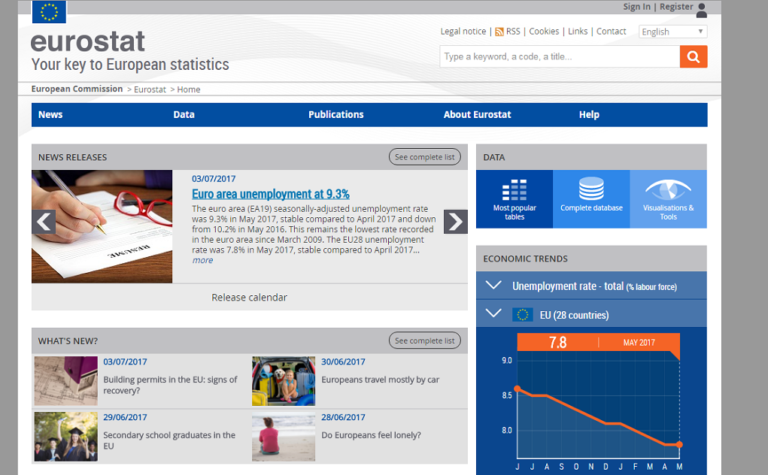Image resolution: width=768 pixels, height=475 pixels.
Task: Open 'Do Europeans feel lonely?' article
Action: tap(371, 435)
